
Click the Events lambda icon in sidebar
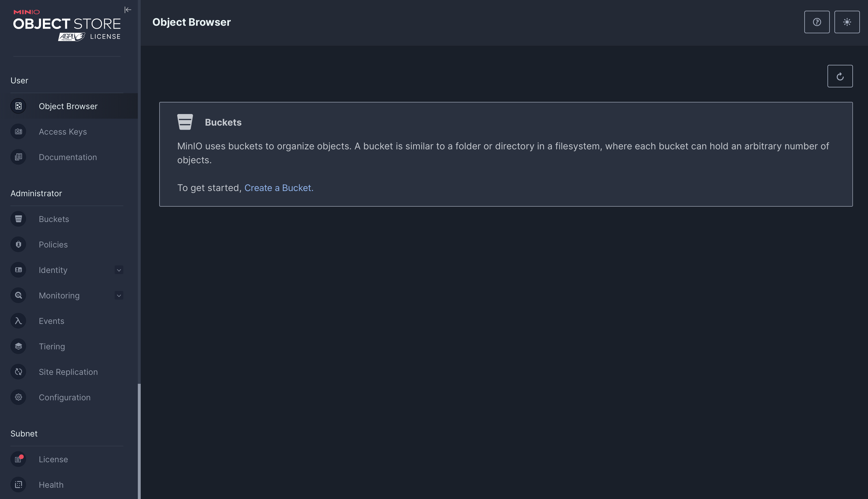(x=18, y=320)
